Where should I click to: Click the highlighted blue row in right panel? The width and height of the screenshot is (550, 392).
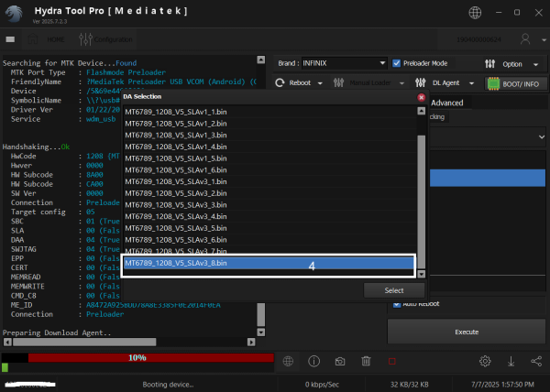(x=488, y=178)
